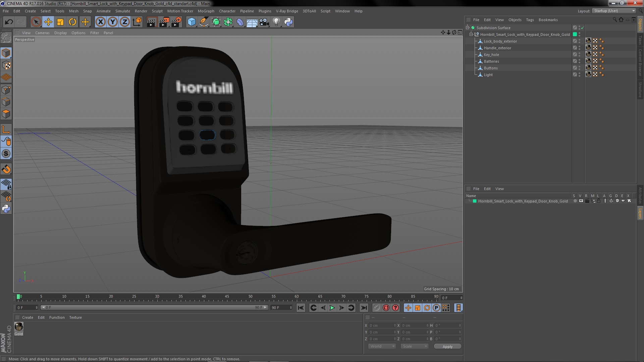Open the Python script icon in toolbar
The height and width of the screenshot is (362, 644).
(x=288, y=22)
